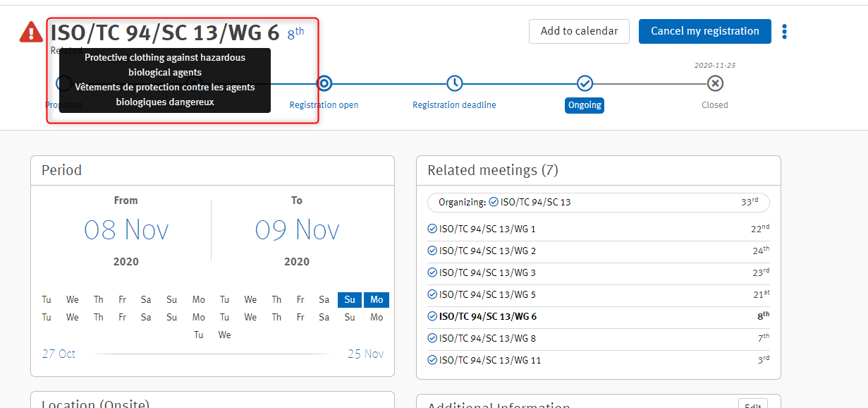Open the three-dot more options menu
868x408 pixels.
(784, 31)
